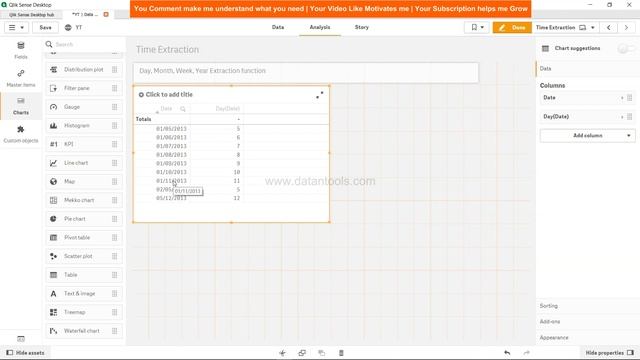Paste object using bottom toolbar icon
Screen dimensions: 640x360
(x=322, y=353)
